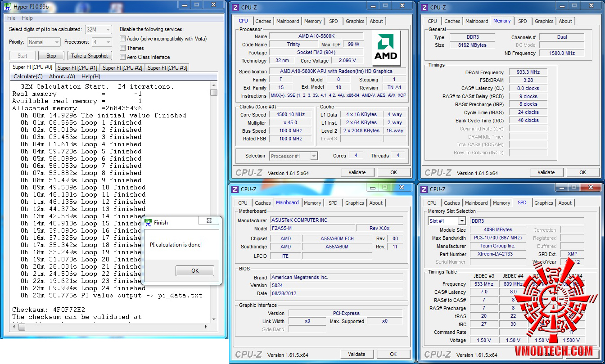Click the CPU-Z icon of the SPD tab window
The height and width of the screenshot is (364, 605).
[x=424, y=189]
